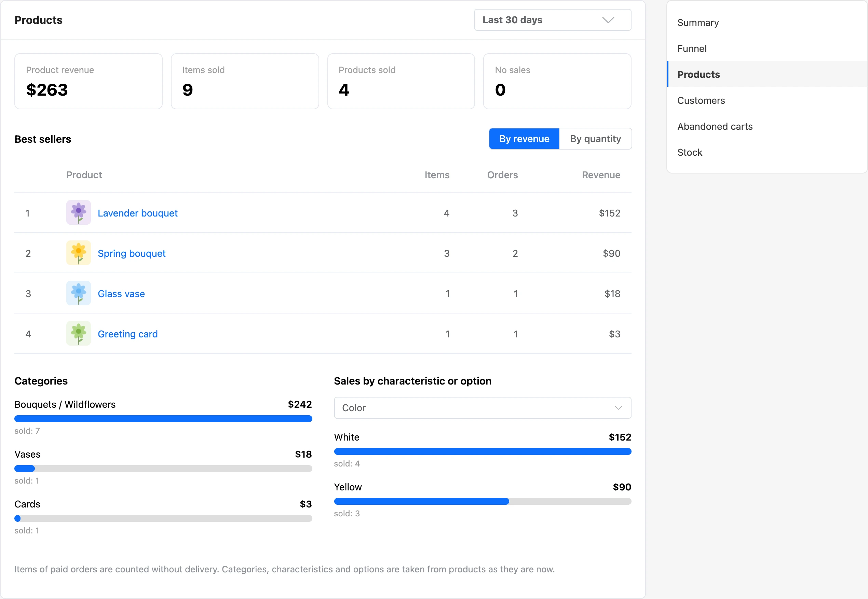This screenshot has width=868, height=599.
Task: Open the Stock report
Action: [x=767, y=152]
